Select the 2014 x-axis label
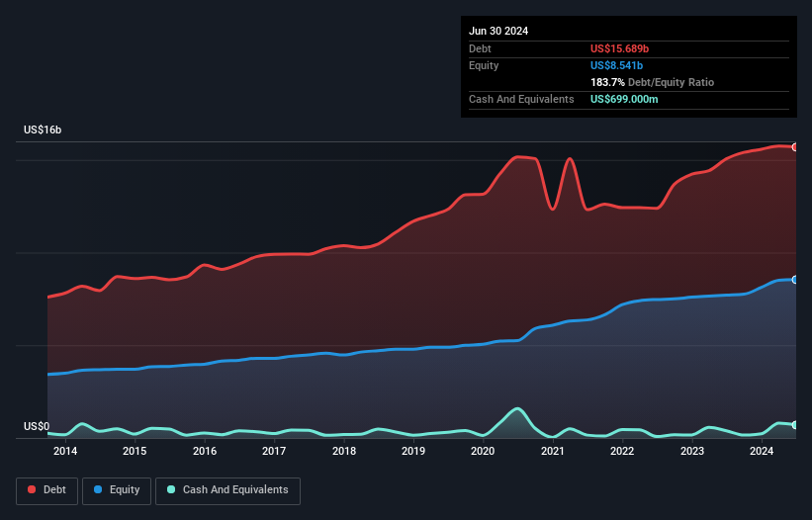The width and height of the screenshot is (812, 520). tap(65, 451)
